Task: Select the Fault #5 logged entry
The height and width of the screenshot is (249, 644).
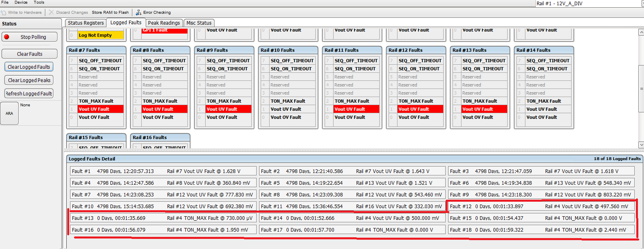Action: (x=352, y=183)
